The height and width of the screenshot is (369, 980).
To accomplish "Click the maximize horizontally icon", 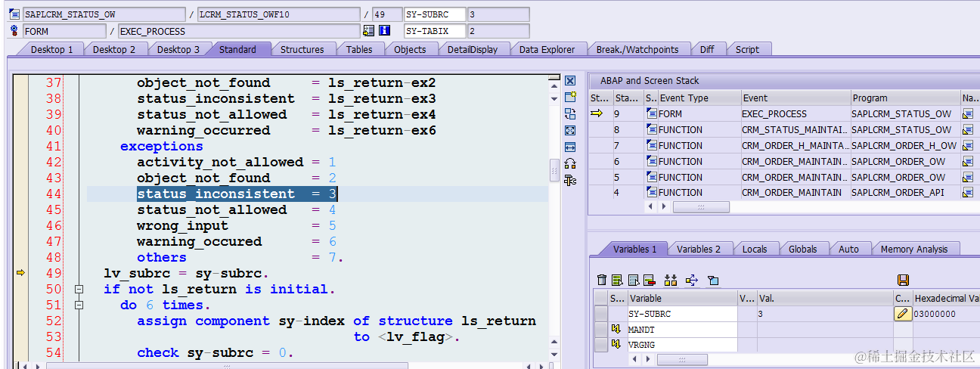I will coord(570,147).
